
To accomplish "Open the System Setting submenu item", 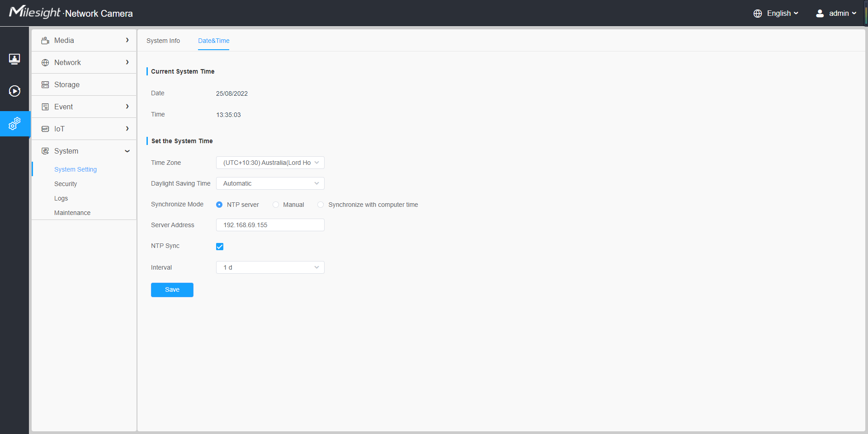I will point(75,169).
